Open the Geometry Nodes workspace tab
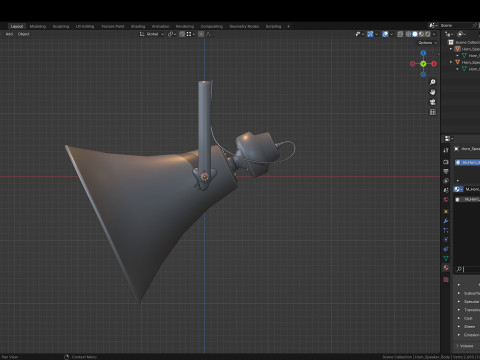The width and height of the screenshot is (480, 360). pyautogui.click(x=244, y=26)
